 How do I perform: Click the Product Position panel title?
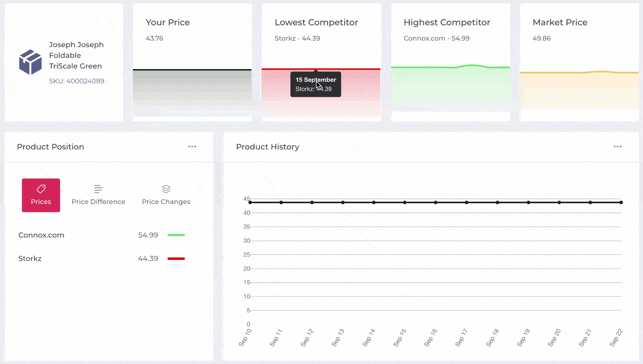(51, 147)
